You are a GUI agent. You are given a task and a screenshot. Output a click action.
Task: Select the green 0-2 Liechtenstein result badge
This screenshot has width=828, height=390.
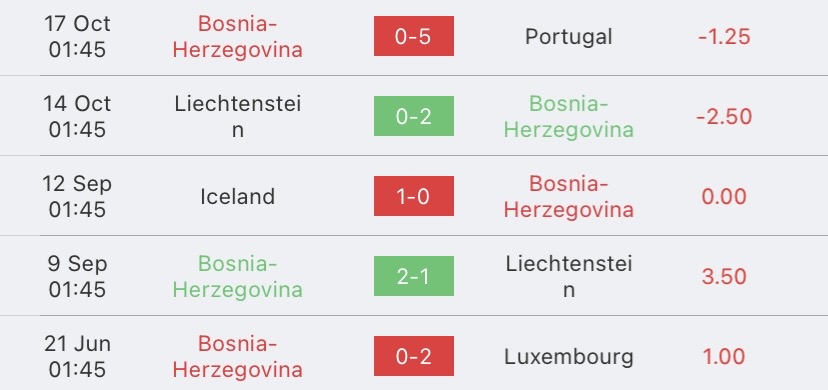click(413, 116)
